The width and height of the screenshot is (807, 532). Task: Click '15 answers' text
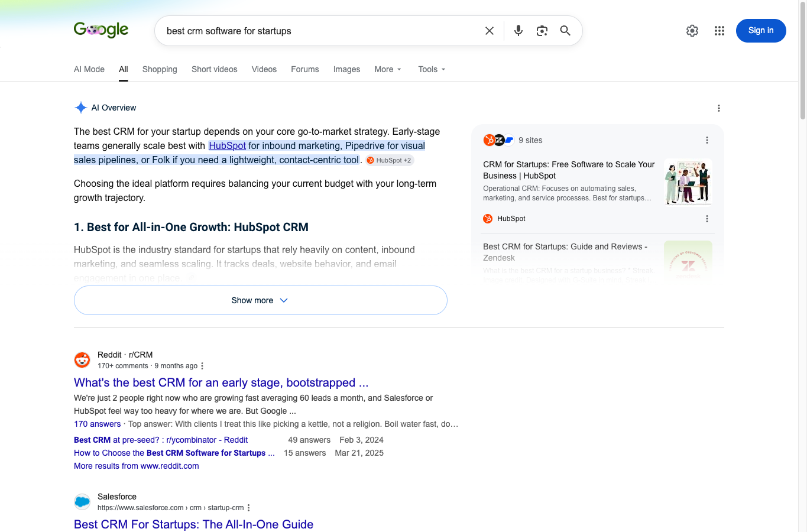305,453
